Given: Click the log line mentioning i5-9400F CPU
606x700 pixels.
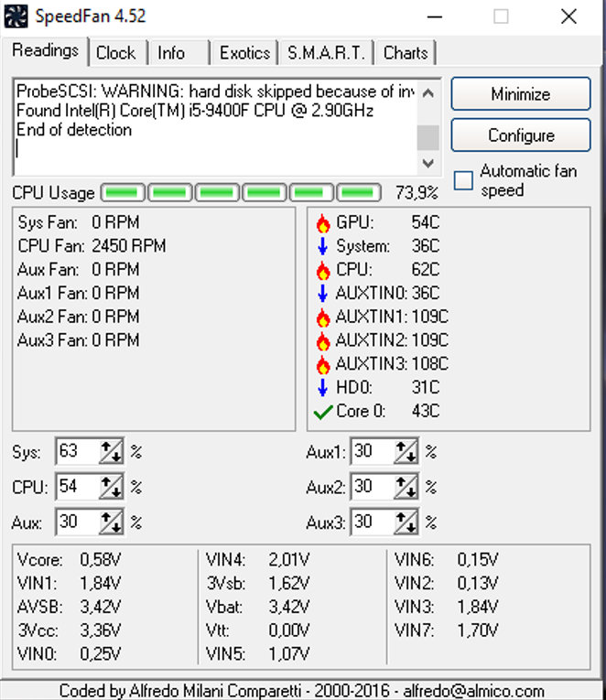Looking at the screenshot, I should click(x=195, y=111).
